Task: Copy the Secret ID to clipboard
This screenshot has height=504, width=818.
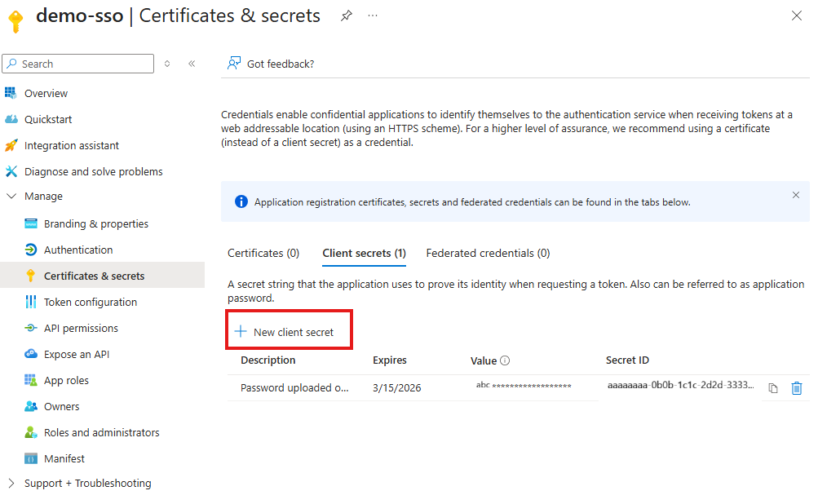Action: pyautogui.click(x=772, y=388)
